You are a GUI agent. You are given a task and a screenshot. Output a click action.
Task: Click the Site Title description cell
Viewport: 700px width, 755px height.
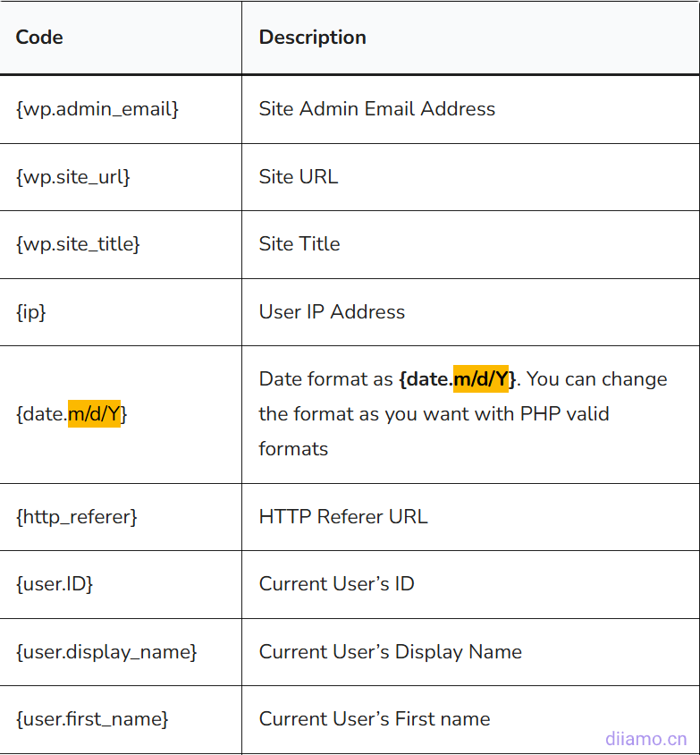299,244
